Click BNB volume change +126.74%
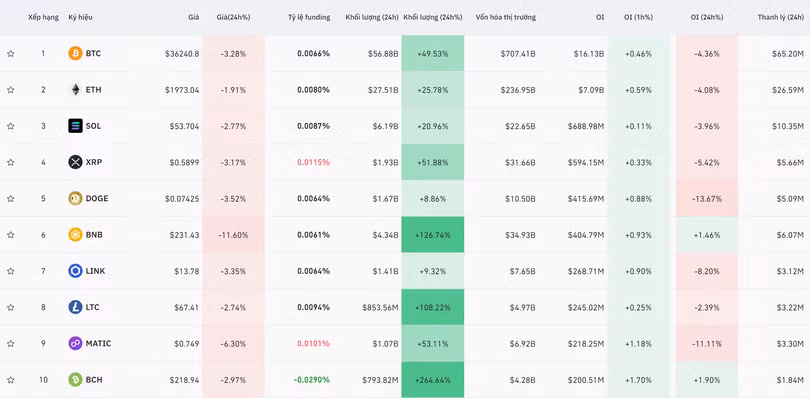This screenshot has width=810, height=398. pos(433,235)
